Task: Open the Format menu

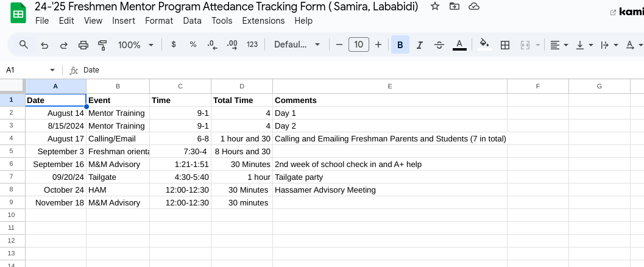Action: [159, 21]
